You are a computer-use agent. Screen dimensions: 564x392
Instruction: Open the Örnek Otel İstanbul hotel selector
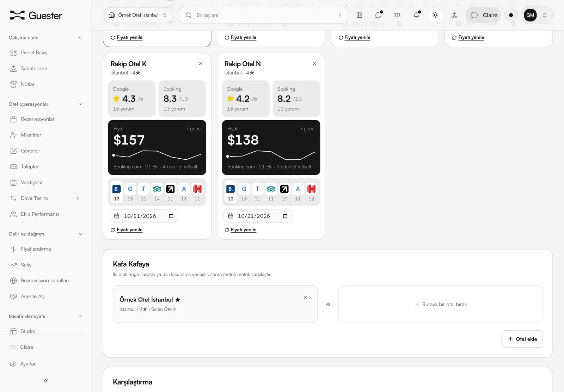pyautogui.click(x=139, y=15)
